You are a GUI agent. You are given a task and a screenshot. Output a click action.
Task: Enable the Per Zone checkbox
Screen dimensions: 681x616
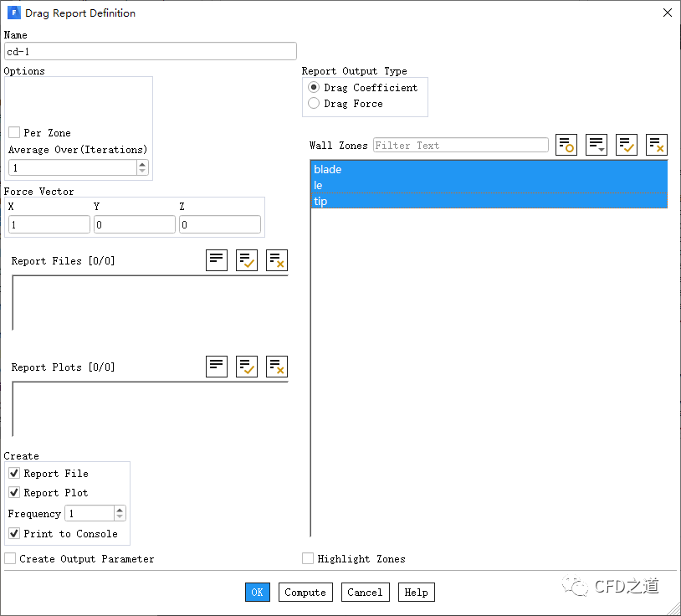coord(14,132)
